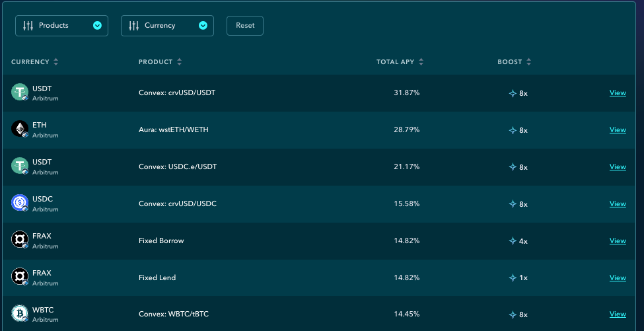Open the Products filter dropdown
This screenshot has height=331, width=644.
(x=61, y=26)
